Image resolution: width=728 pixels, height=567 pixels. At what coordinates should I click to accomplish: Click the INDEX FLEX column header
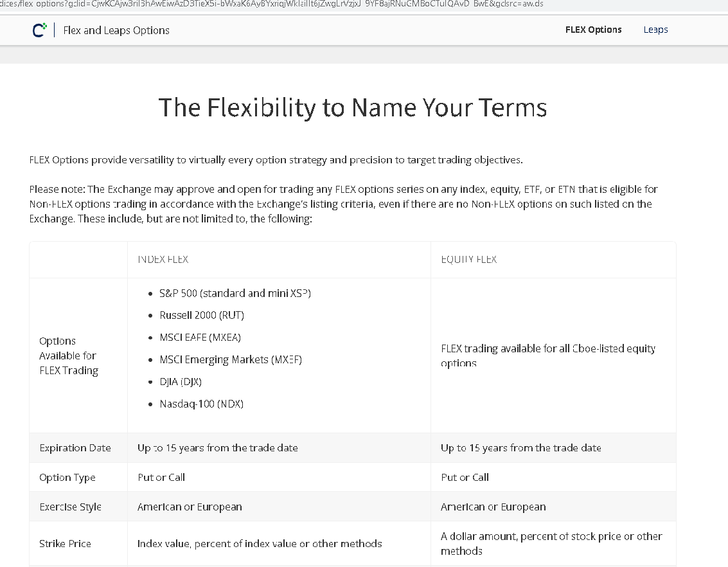pos(163,259)
